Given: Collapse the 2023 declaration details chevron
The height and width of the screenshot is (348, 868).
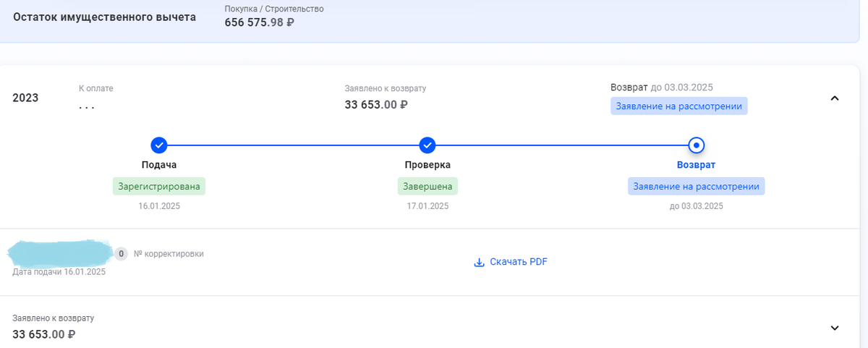Looking at the screenshot, I should [x=835, y=98].
